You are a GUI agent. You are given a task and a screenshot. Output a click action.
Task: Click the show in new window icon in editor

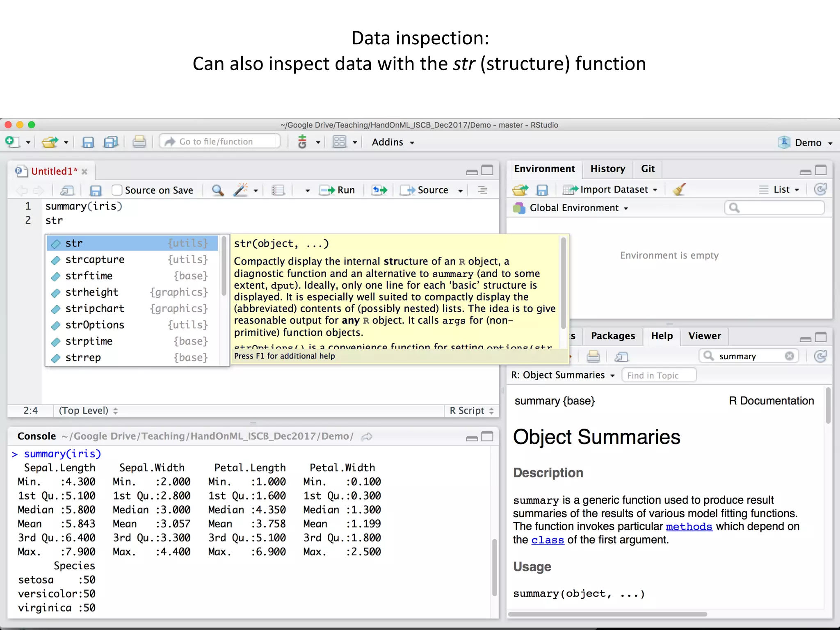coord(67,190)
